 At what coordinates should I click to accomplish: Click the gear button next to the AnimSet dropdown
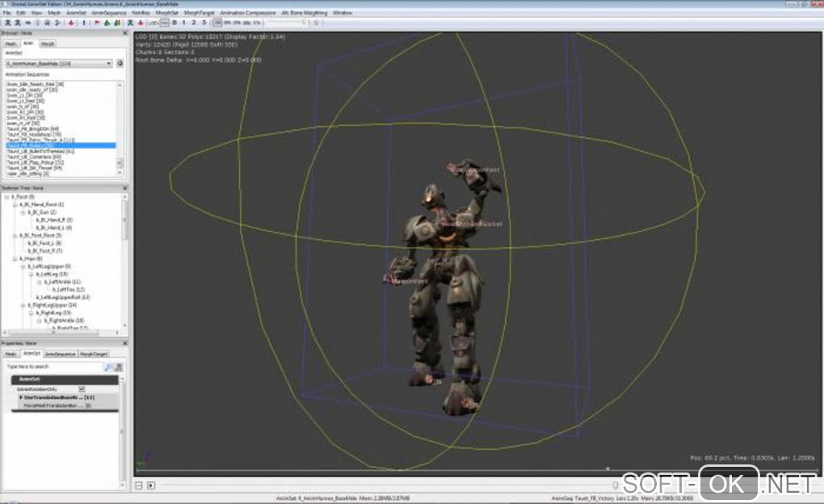pyautogui.click(x=120, y=63)
